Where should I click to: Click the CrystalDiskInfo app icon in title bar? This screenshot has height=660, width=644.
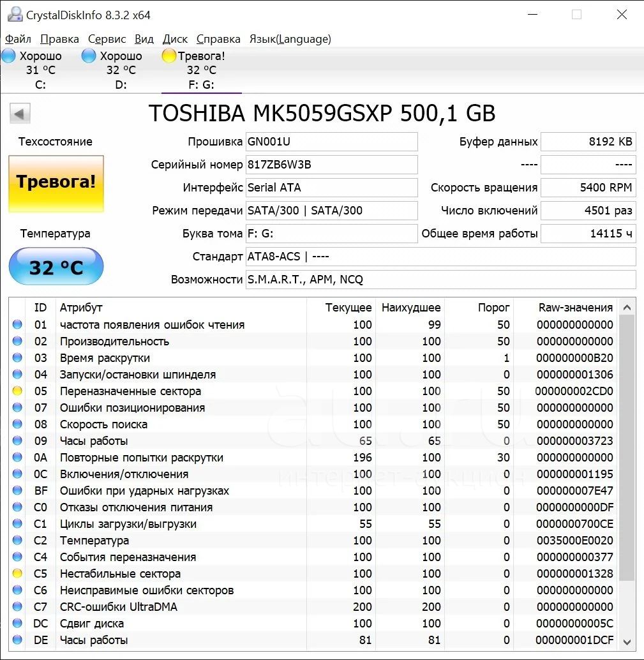[x=15, y=14]
